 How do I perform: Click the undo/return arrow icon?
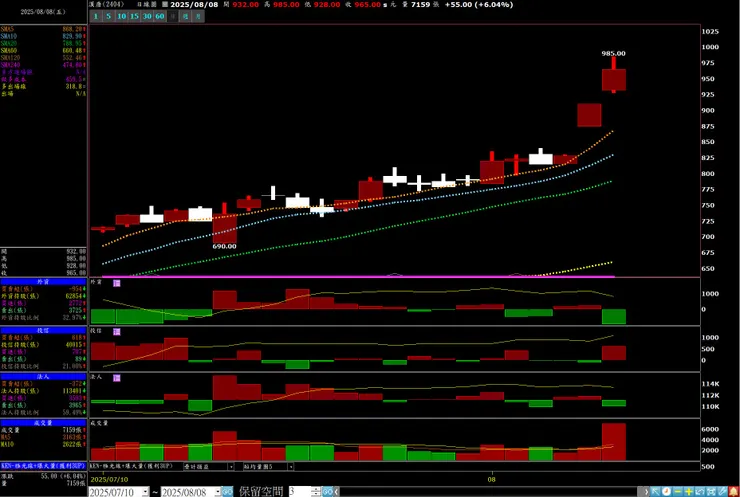point(700,492)
